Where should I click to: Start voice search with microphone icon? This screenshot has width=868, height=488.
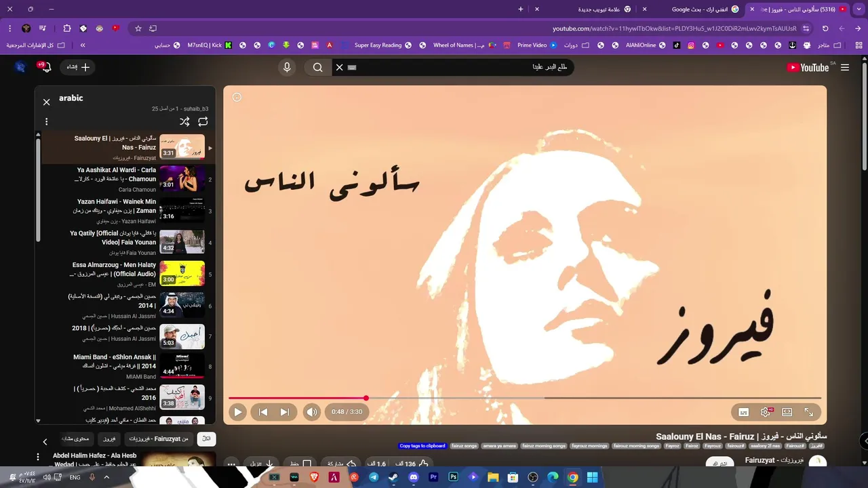[x=287, y=67]
